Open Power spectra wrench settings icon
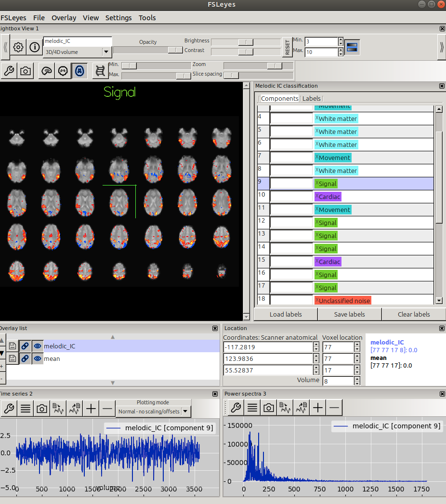The image size is (446, 504). [x=236, y=408]
